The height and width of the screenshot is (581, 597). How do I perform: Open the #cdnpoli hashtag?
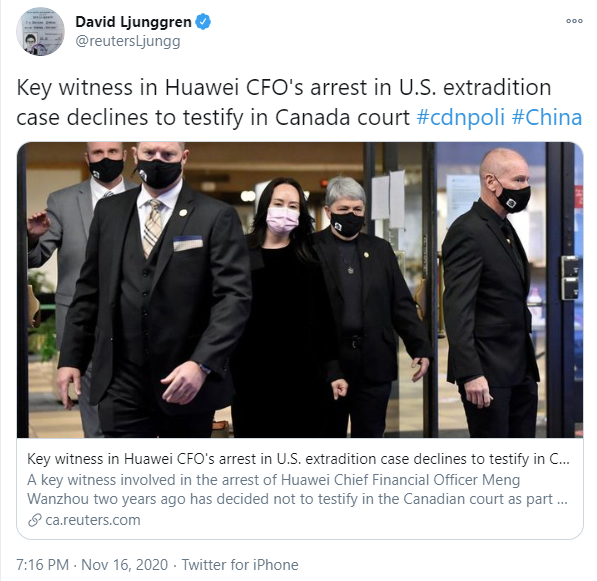pos(461,117)
